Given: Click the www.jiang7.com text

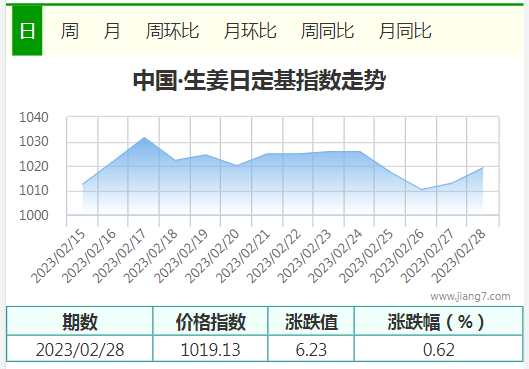Looking at the screenshot, I should click(x=470, y=296).
